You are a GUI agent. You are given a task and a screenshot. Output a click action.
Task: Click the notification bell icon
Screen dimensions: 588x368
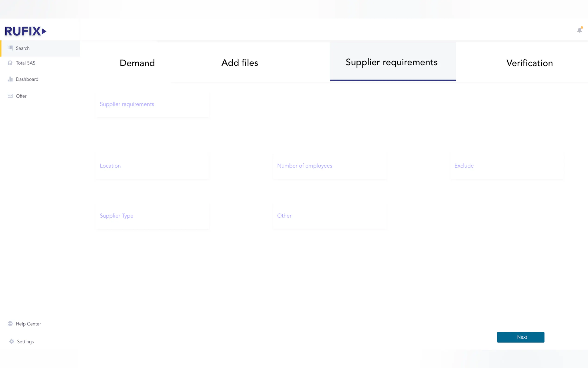click(579, 30)
